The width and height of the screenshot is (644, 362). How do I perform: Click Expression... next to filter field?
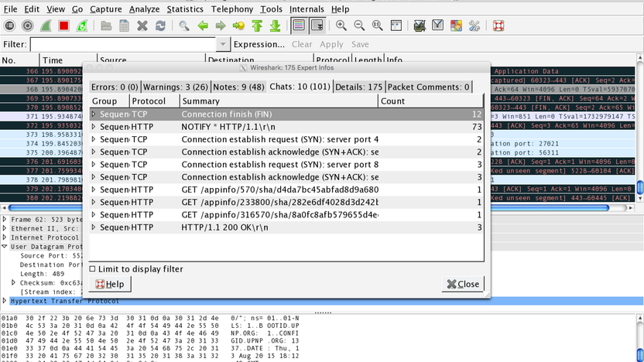point(259,44)
